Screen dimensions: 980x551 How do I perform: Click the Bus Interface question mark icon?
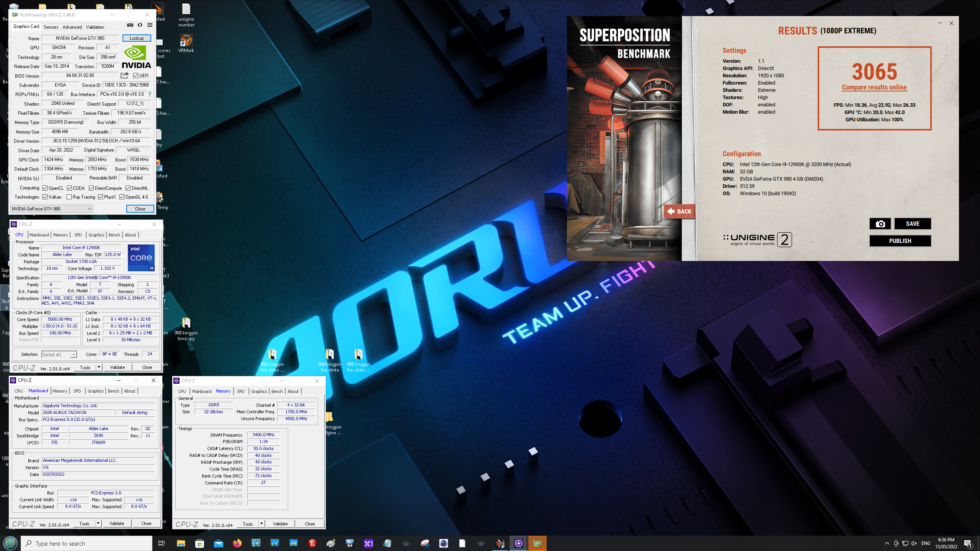(x=150, y=94)
